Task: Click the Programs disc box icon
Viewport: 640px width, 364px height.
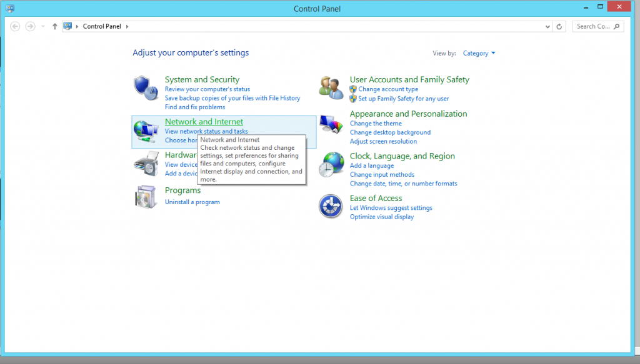Action: (147, 197)
